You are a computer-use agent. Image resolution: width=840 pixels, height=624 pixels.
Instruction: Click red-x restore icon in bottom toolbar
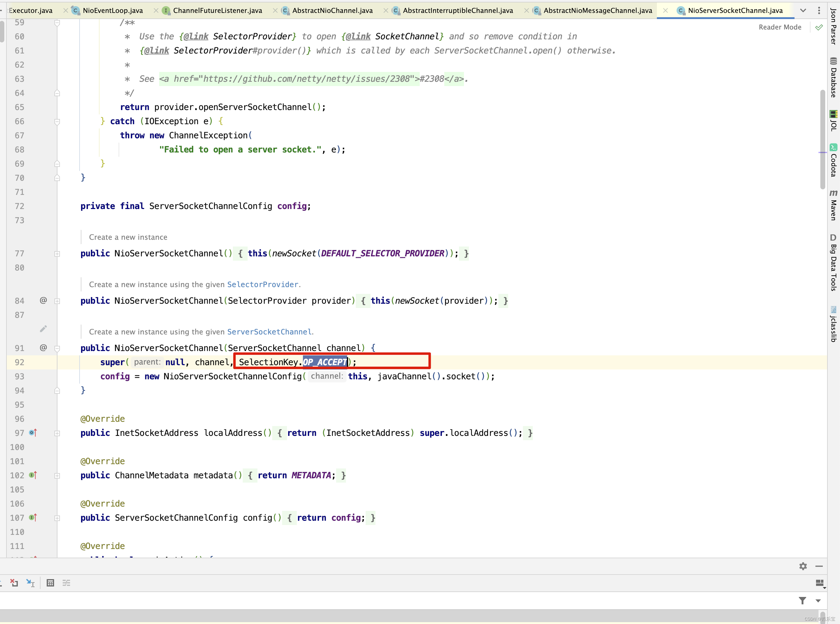click(14, 583)
